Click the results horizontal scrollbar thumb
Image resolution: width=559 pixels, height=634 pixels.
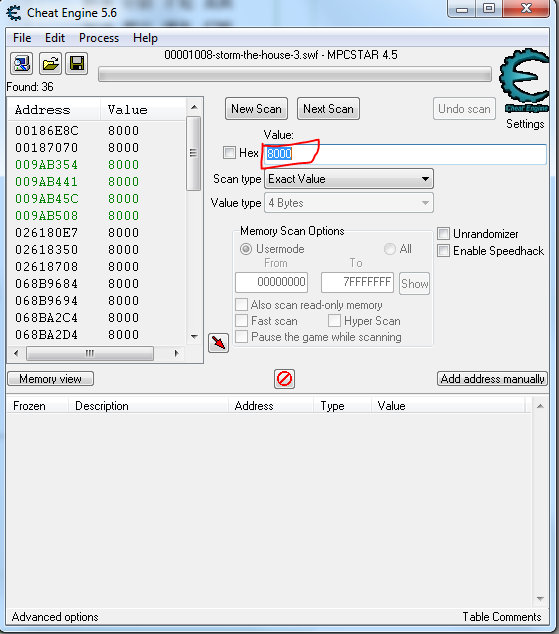coord(90,353)
